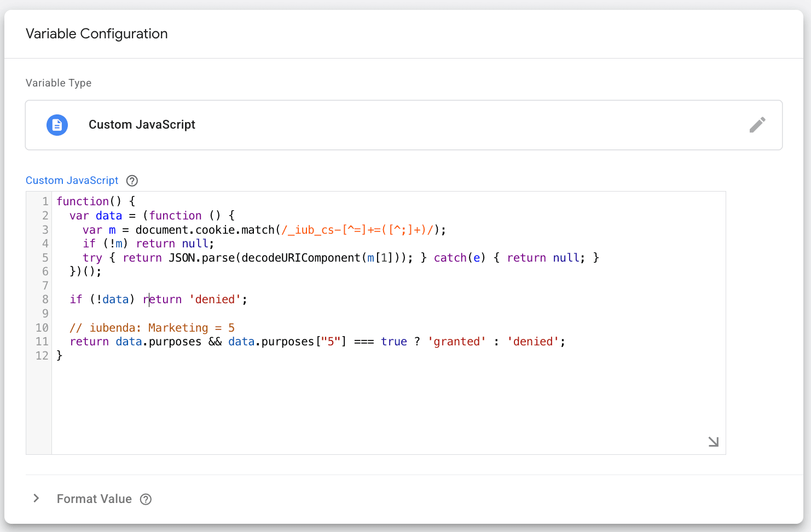Open help icon next to Custom JavaScript label
This screenshot has width=811, height=532.
(132, 181)
